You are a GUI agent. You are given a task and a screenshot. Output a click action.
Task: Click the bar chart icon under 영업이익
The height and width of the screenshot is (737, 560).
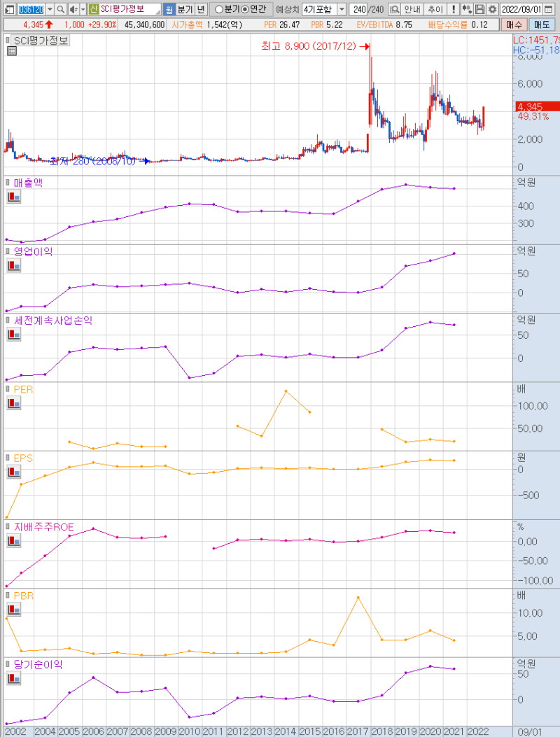[13, 265]
